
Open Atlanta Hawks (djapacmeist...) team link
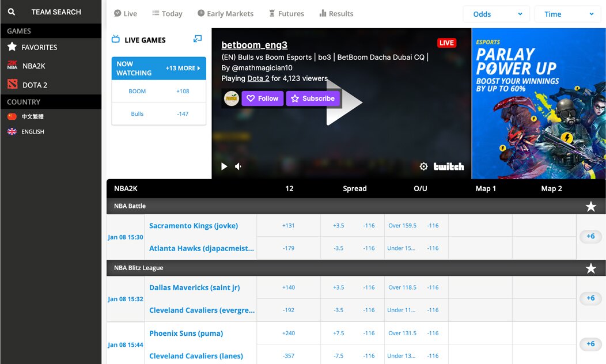pyautogui.click(x=202, y=248)
